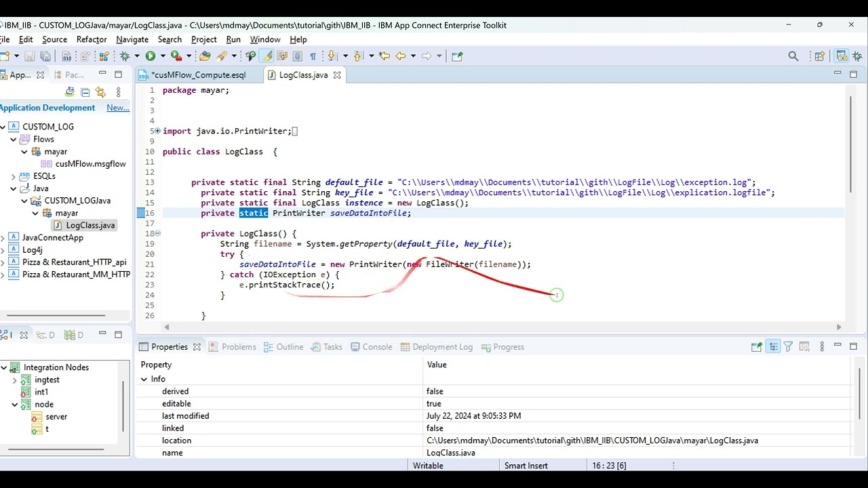The height and width of the screenshot is (488, 868).
Task: Expand the ESQLs folder
Action: pyautogui.click(x=14, y=176)
